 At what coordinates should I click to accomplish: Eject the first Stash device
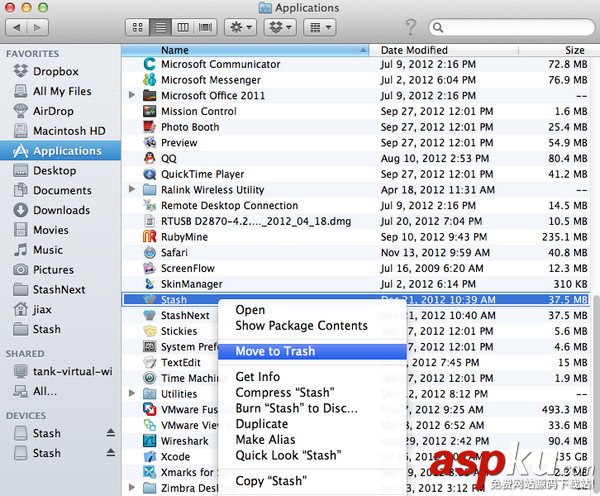pos(111,433)
